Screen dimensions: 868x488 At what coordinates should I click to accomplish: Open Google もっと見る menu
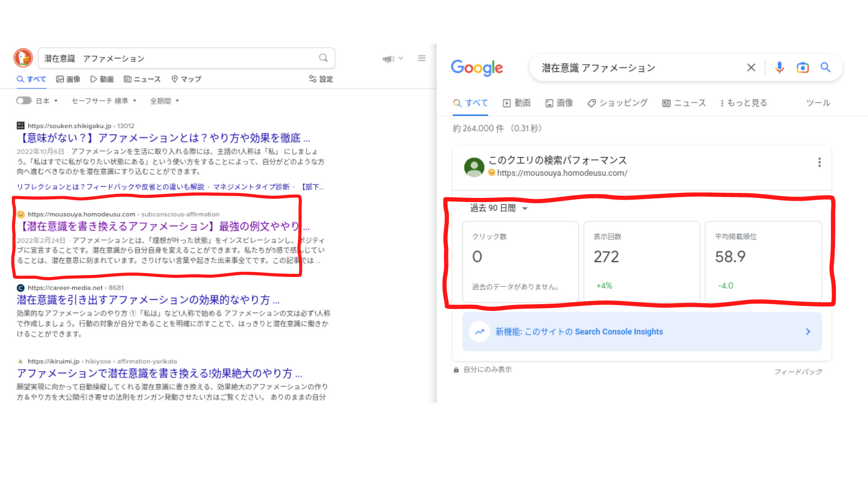(x=743, y=103)
